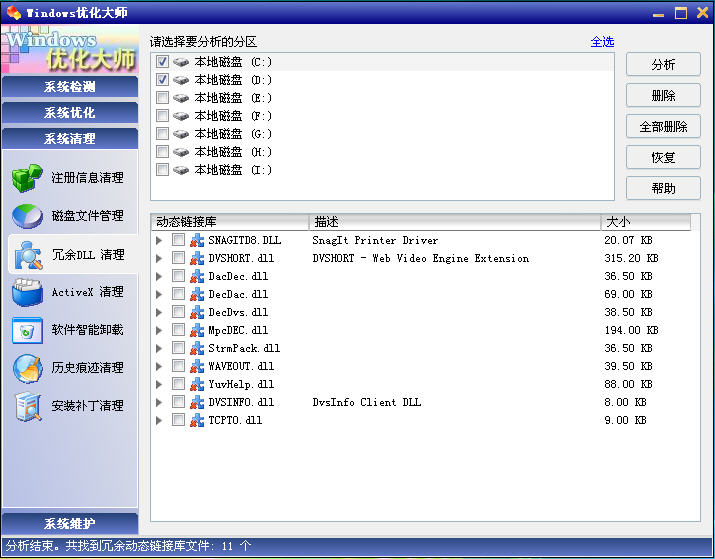Image resolution: width=715 pixels, height=559 pixels.
Task: Select the ActiveX 清理 blue folder icon
Action: pyautogui.click(x=27, y=292)
